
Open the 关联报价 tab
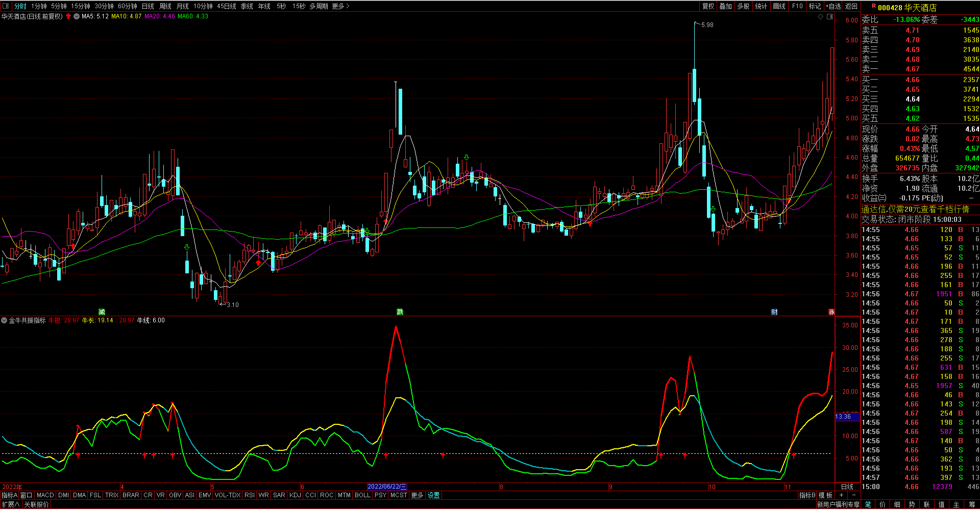(37, 504)
